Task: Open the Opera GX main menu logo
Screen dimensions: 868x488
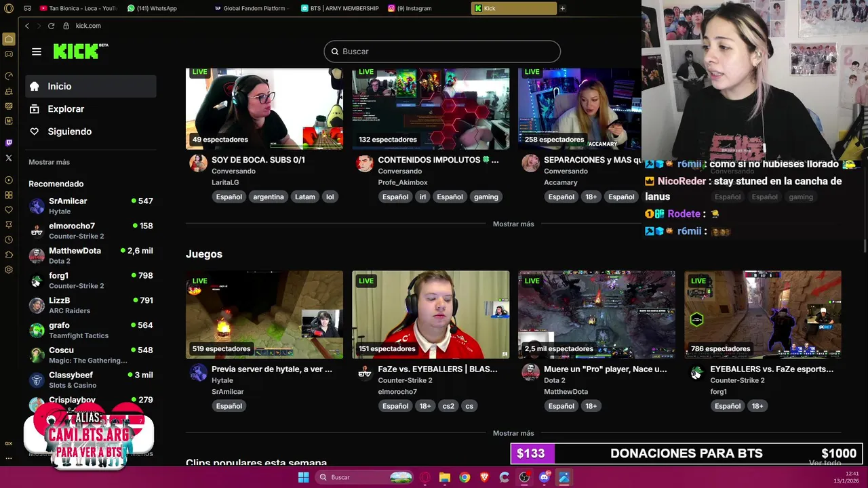Action: click(x=9, y=8)
